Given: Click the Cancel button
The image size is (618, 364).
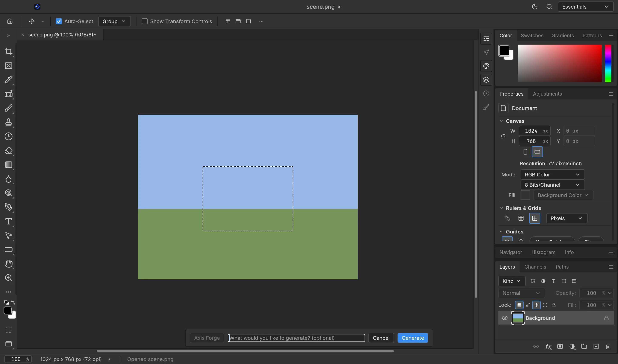Looking at the screenshot, I should coord(381,338).
